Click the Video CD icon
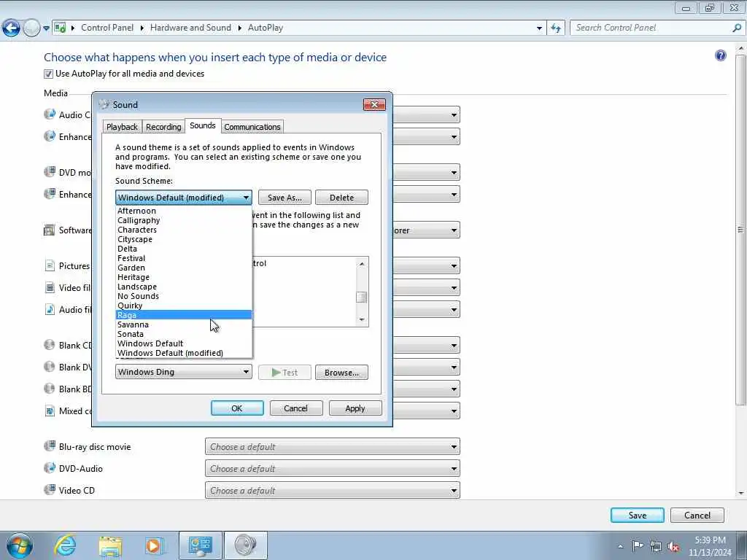The height and width of the screenshot is (560, 747). [50, 489]
